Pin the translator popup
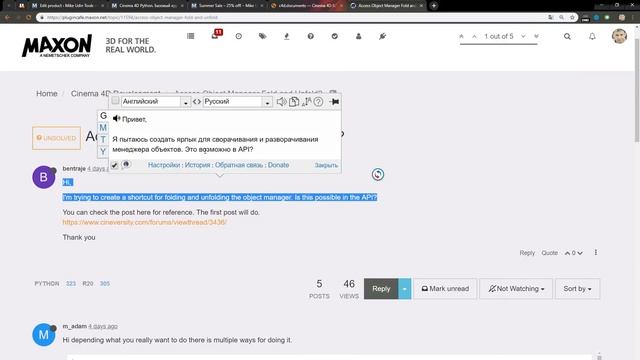This screenshot has width=640, height=360. click(334, 102)
